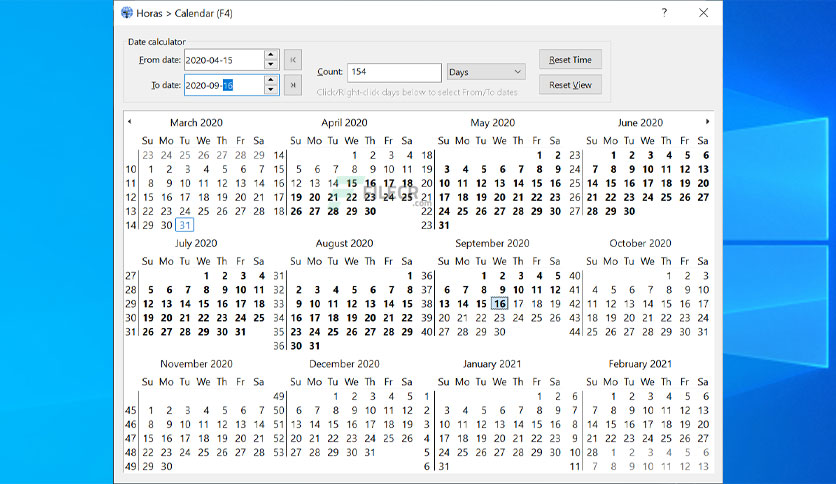Click week number 36 in September 2020
This screenshot has width=836, height=484.
[427, 276]
